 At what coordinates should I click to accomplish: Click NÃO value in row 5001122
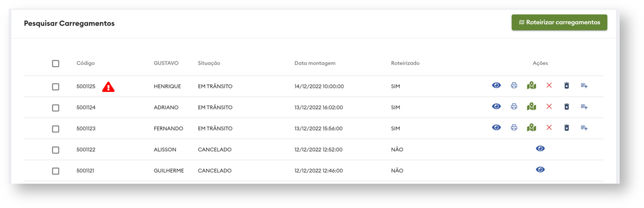coord(397,150)
